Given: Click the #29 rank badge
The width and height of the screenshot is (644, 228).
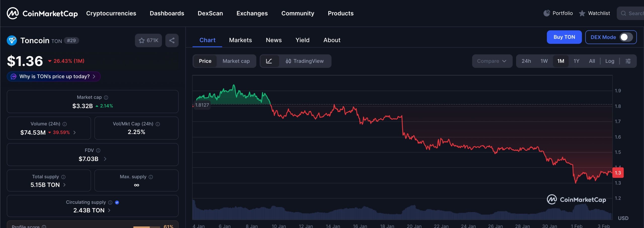Looking at the screenshot, I should point(71,40).
